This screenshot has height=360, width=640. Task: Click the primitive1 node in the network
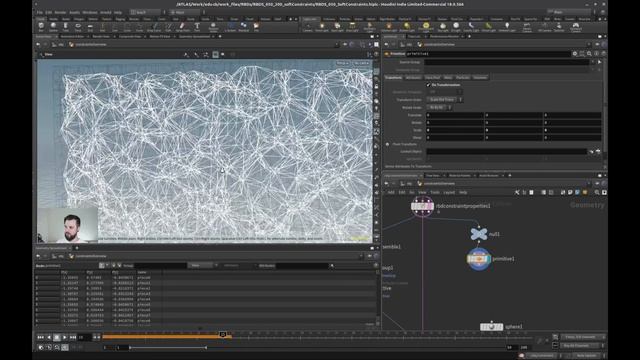coord(479,259)
